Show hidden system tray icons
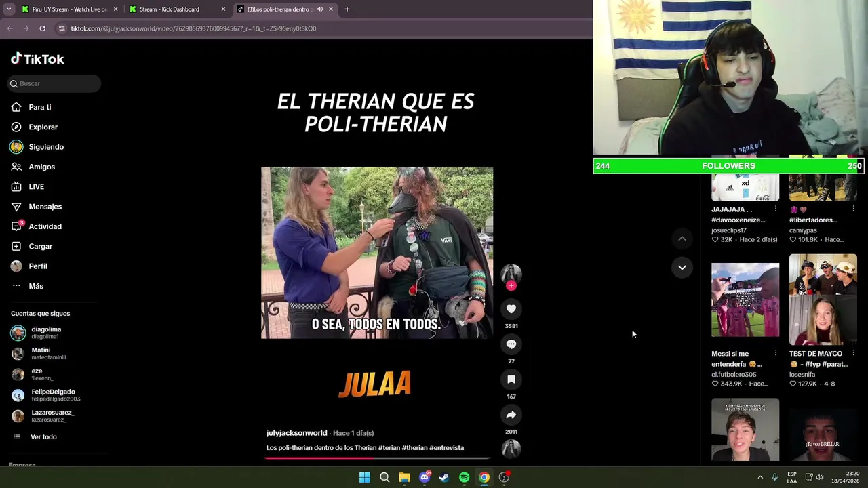The height and width of the screenshot is (488, 868). 760,477
